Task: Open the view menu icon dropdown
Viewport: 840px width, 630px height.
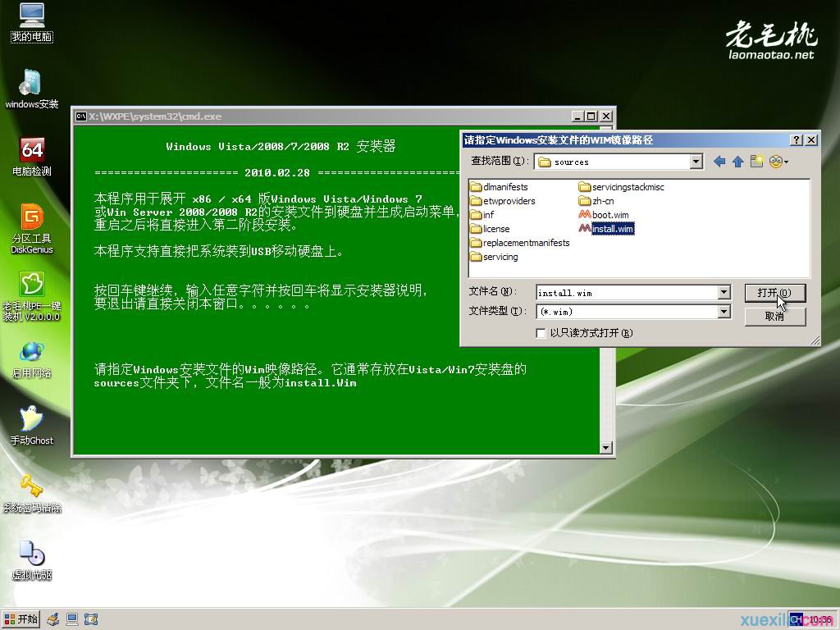Action: pyautogui.click(x=778, y=162)
